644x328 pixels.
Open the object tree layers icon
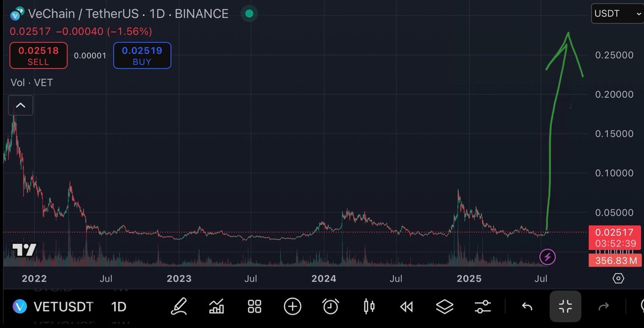pyautogui.click(x=444, y=307)
